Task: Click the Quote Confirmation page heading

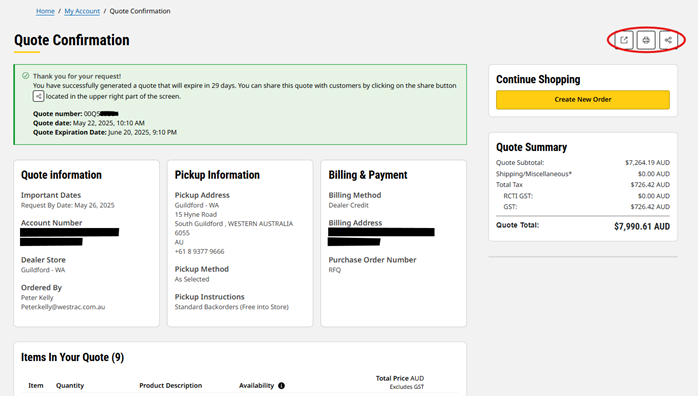Action: point(72,40)
